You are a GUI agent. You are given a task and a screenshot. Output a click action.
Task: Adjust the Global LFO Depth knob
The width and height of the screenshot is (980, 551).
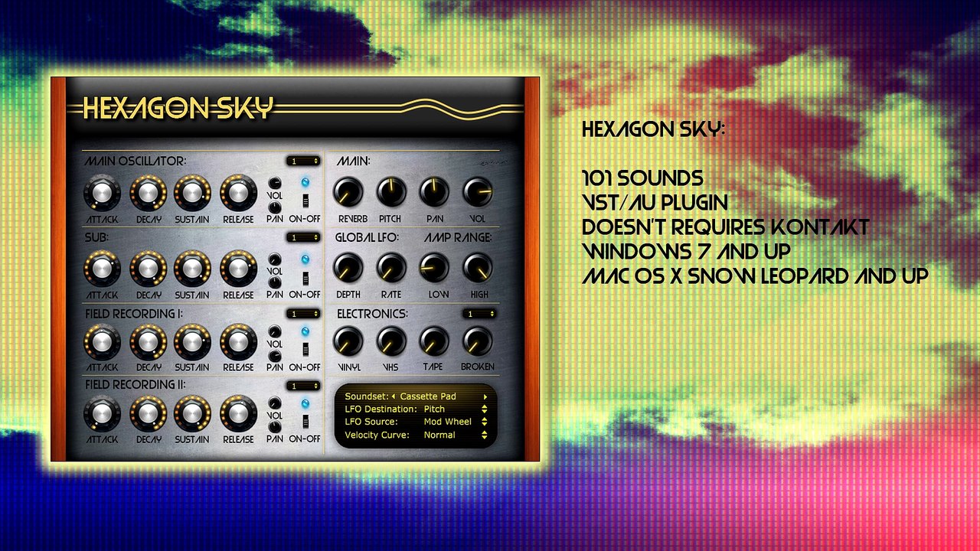tap(348, 267)
